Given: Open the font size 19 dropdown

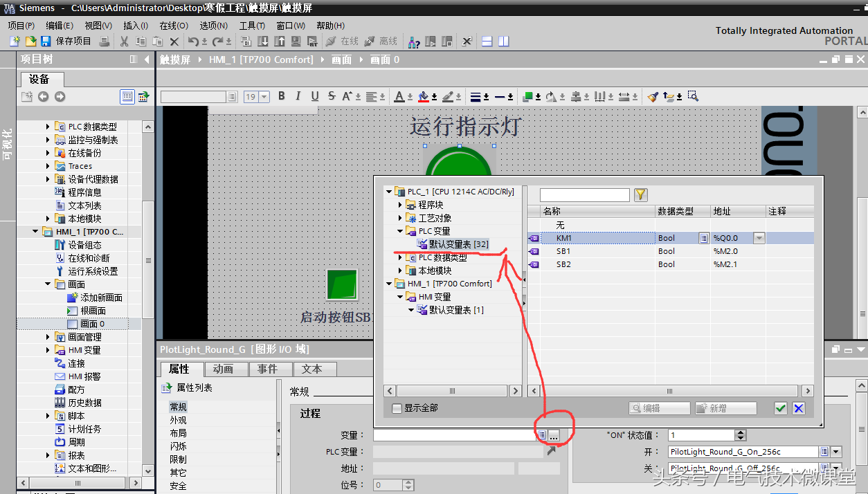Looking at the screenshot, I should click(x=264, y=97).
